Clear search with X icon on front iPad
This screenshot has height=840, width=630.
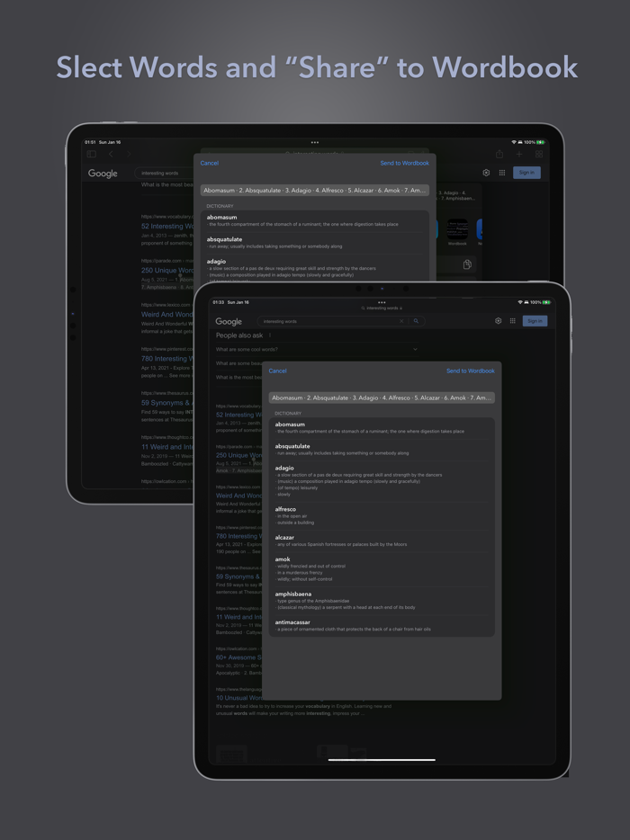click(401, 321)
